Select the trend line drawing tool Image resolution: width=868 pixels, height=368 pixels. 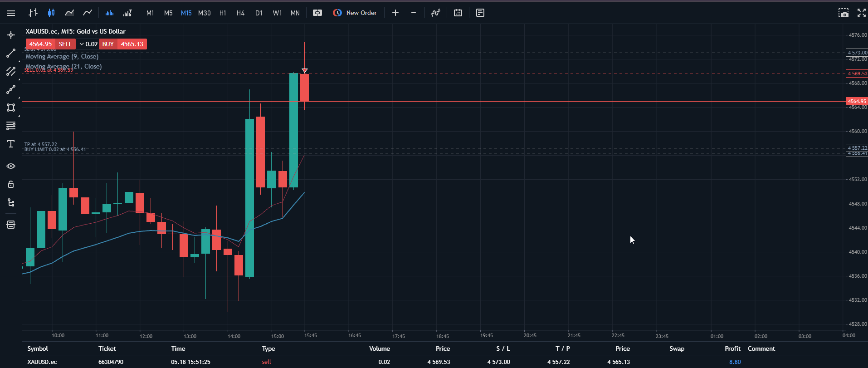pyautogui.click(x=11, y=53)
